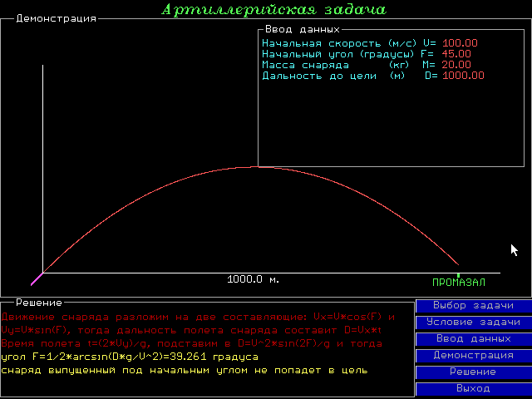
Task: Click the Демонстрация panel heading
Action: click(57, 18)
